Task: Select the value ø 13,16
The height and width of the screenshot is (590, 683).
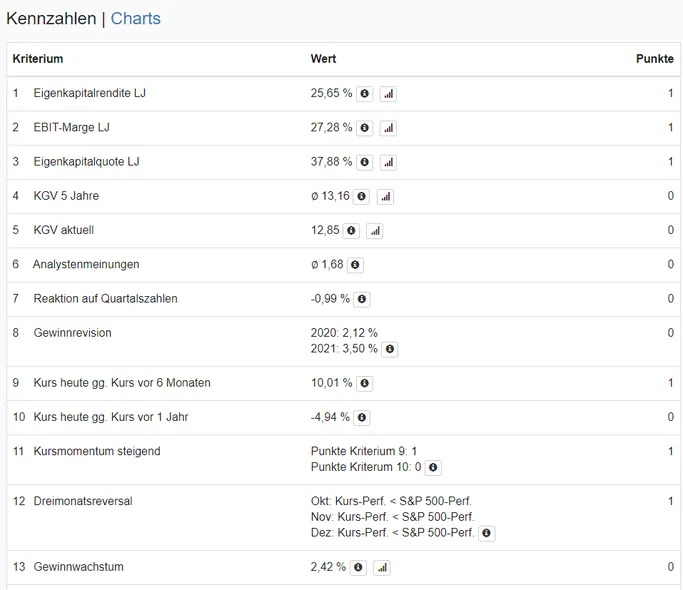Action: [330, 196]
